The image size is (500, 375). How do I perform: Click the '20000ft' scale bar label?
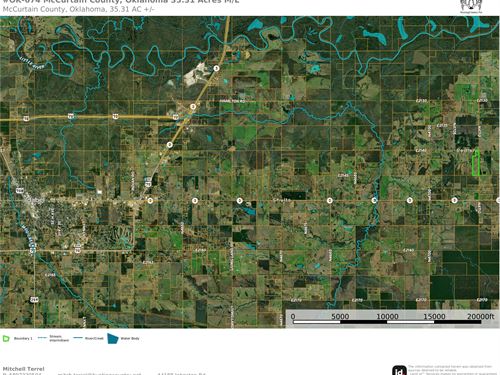tap(480, 316)
